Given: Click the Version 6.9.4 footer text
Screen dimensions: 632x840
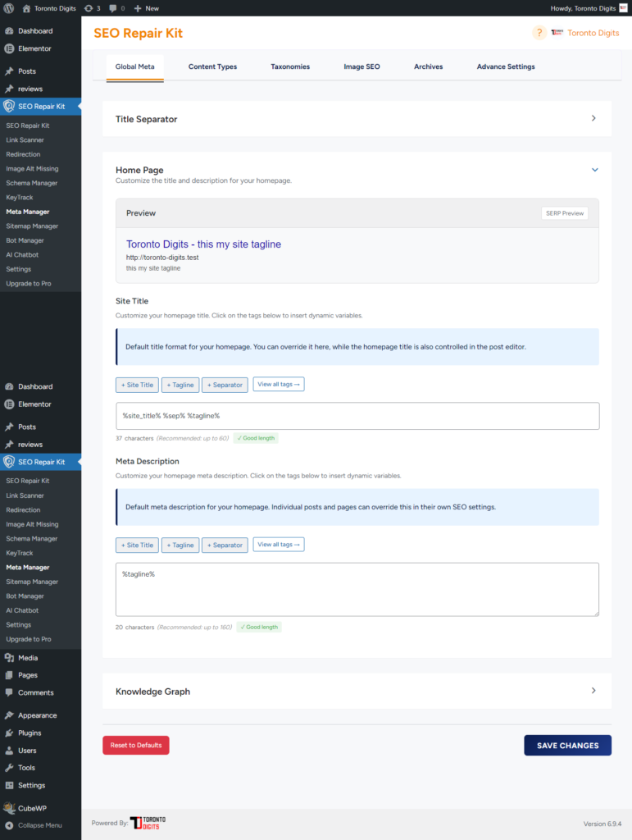Looking at the screenshot, I should click(602, 824).
